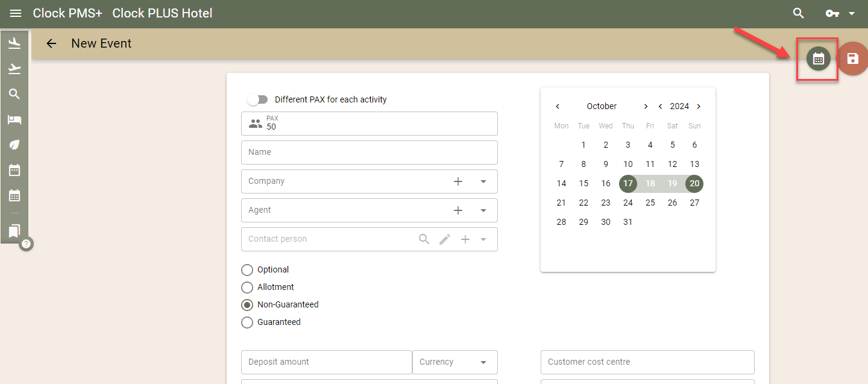Add a new company with plus icon
Image resolution: width=868 pixels, height=384 pixels.
click(x=458, y=181)
